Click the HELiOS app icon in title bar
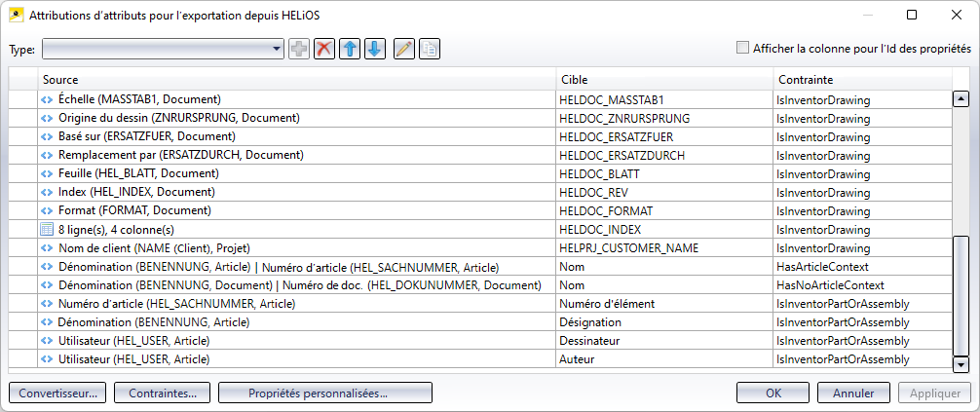This screenshot has height=412, width=980. 16,15
